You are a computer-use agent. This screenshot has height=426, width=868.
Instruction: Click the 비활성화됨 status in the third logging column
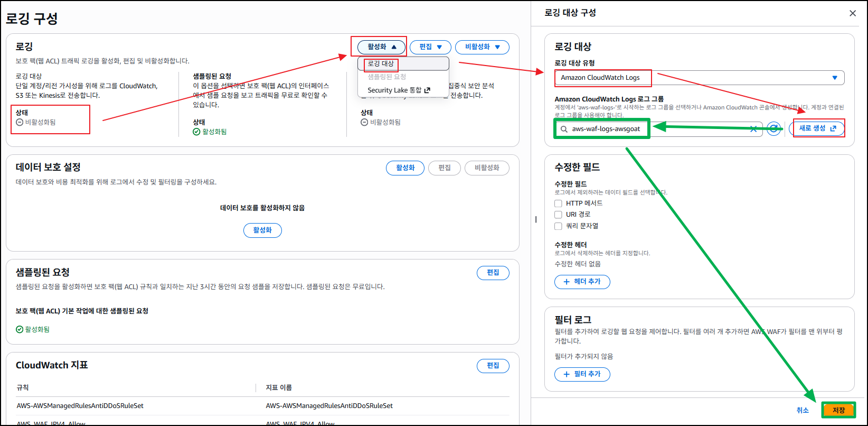pos(380,122)
